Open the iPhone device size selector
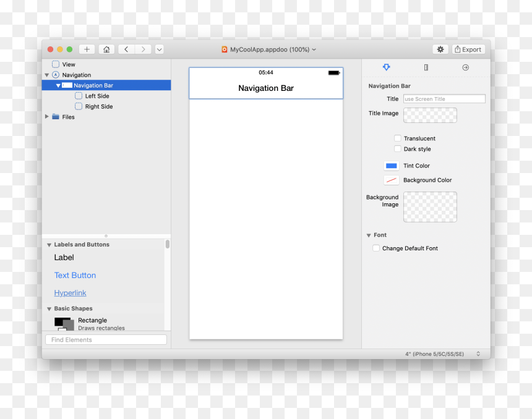Image resolution: width=532 pixels, height=419 pixels. coord(443,354)
